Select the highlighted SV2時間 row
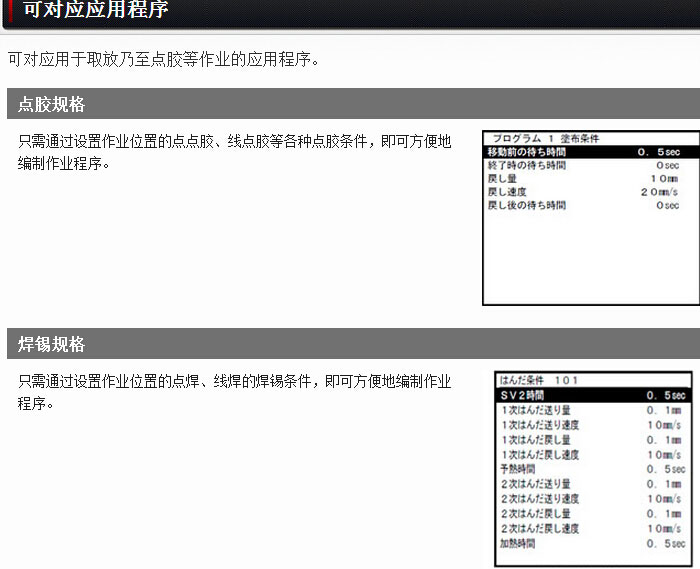This screenshot has height=569, width=700. (x=592, y=395)
